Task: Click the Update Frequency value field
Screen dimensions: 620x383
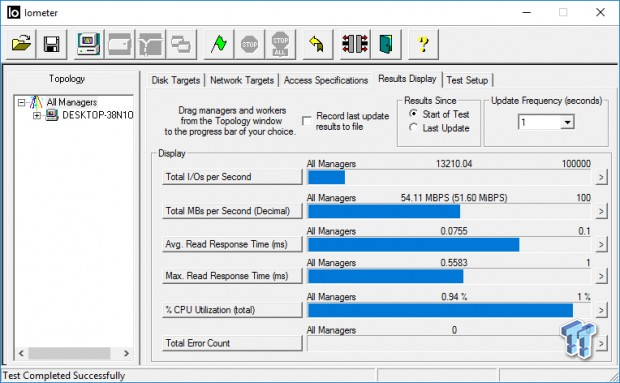Action: coord(540,122)
